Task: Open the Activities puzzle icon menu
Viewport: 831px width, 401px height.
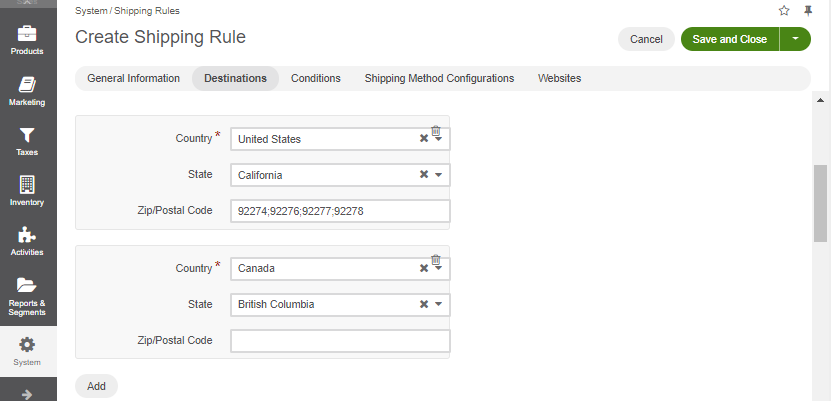Action: coord(27,242)
